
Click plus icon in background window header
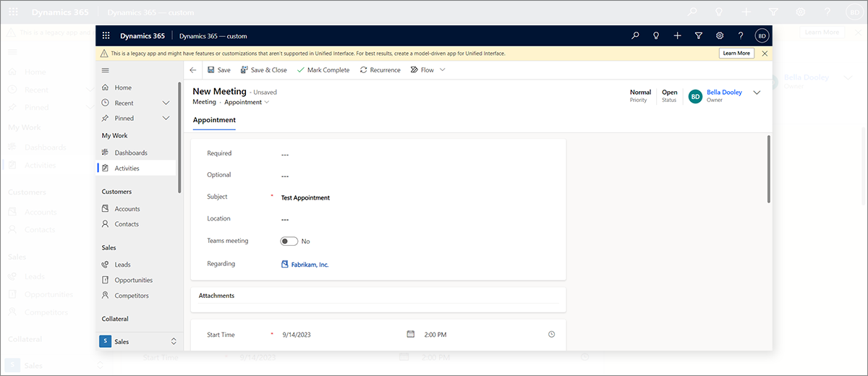click(746, 12)
